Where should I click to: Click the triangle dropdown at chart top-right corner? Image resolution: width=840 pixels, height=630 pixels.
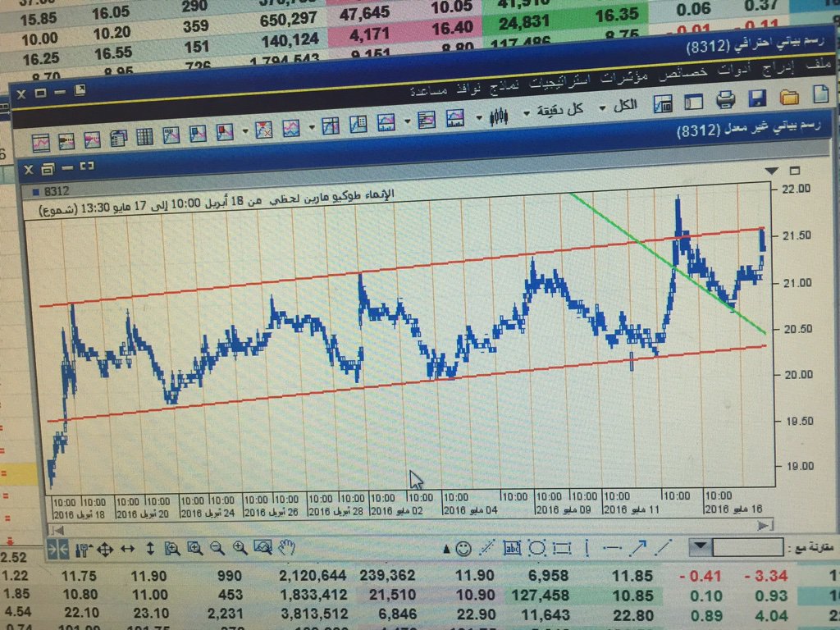pos(771,171)
